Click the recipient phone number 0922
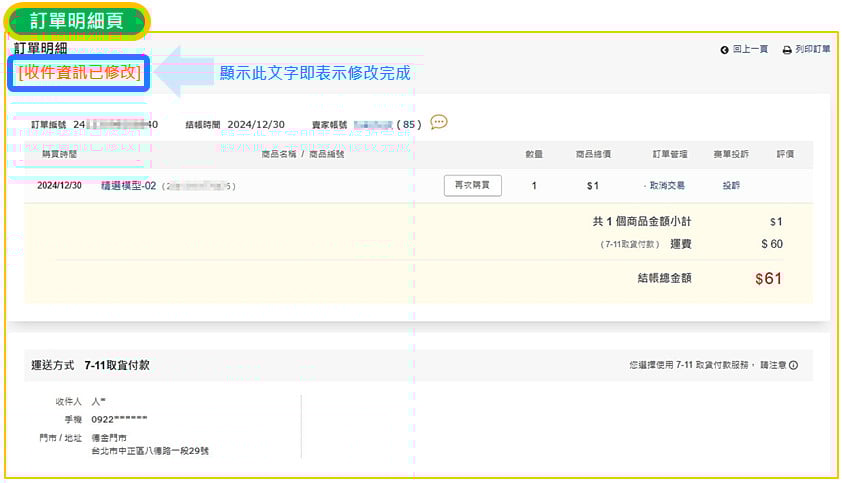Viewport: 842px width, 483px height. click(119, 420)
